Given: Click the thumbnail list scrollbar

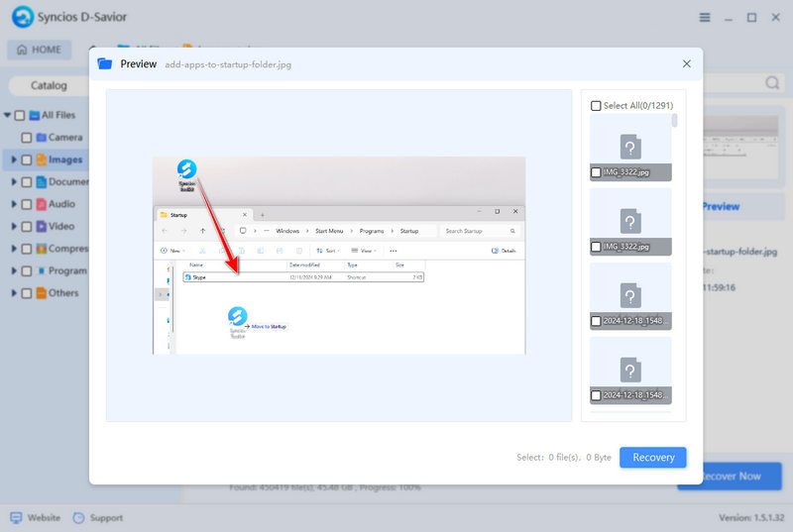Looking at the screenshot, I should click(675, 121).
